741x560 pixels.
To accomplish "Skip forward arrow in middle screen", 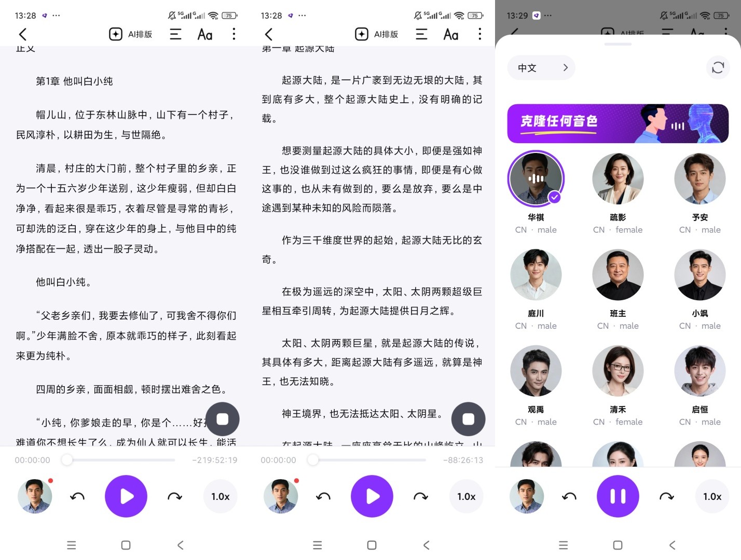I will [x=421, y=497].
